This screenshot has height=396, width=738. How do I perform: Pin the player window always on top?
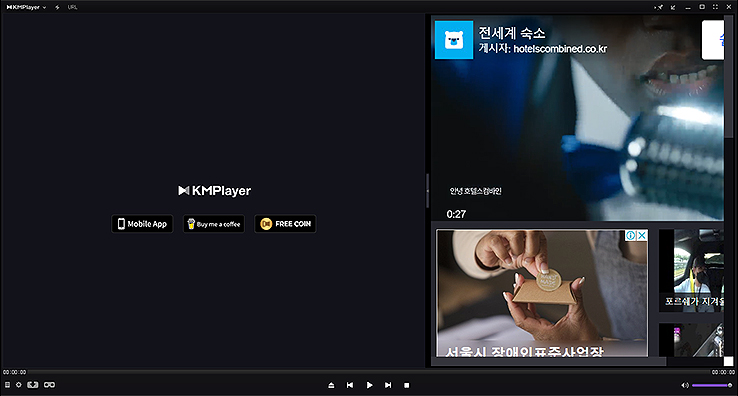(659, 7)
